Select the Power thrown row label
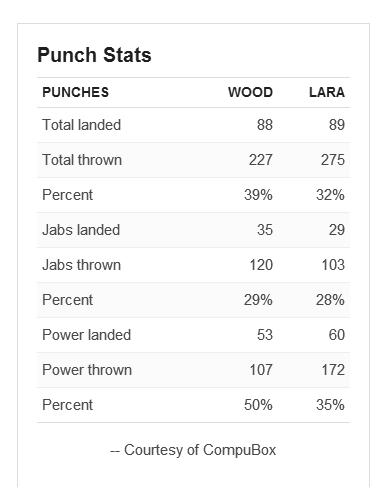386x487 pixels. 87,370
